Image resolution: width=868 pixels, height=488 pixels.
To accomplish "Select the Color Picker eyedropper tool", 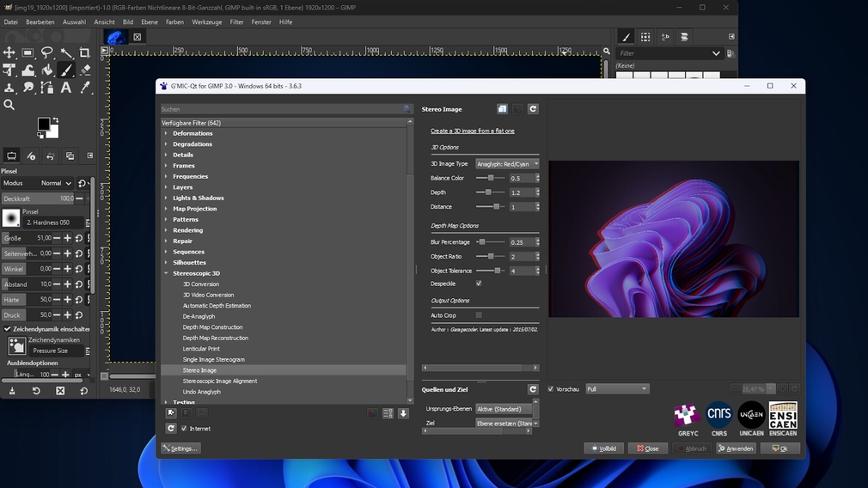I will coord(85,88).
